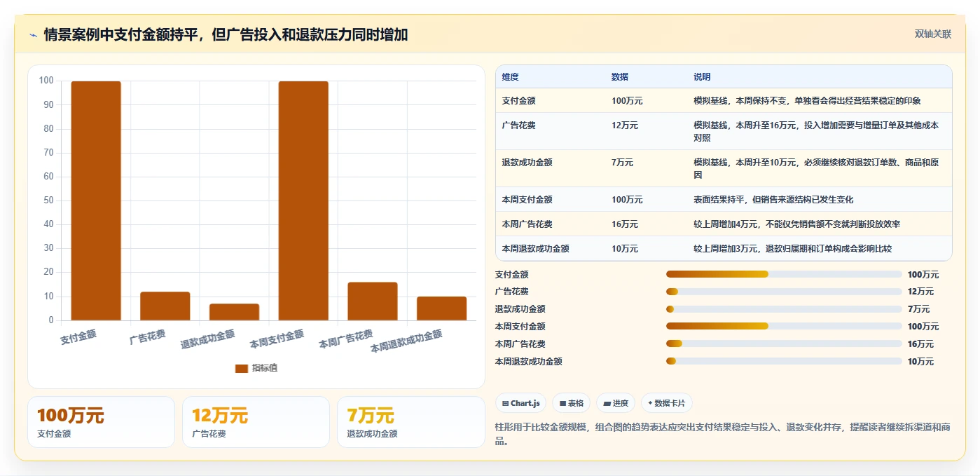Click the 本周广告花费 label in progress list
Viewport: 980px width, 476px height.
[520, 344]
